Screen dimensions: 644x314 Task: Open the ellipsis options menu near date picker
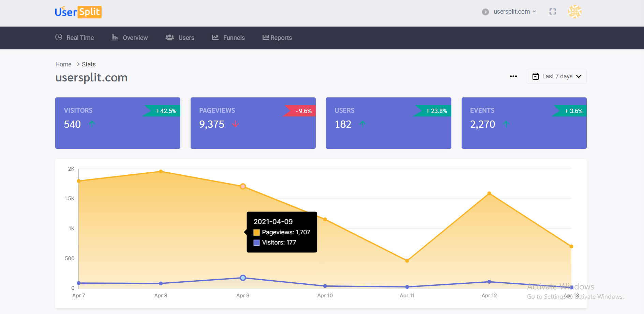[513, 76]
